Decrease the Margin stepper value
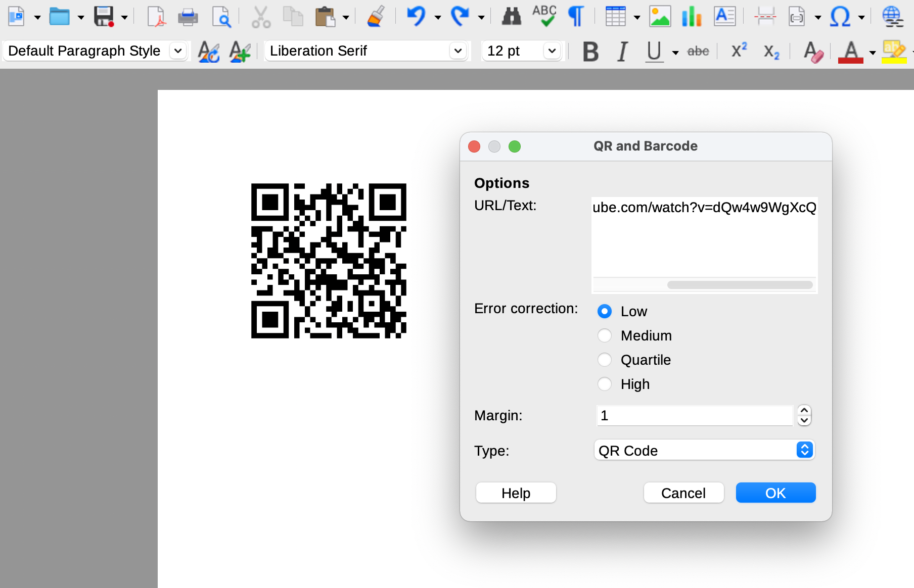 (804, 421)
